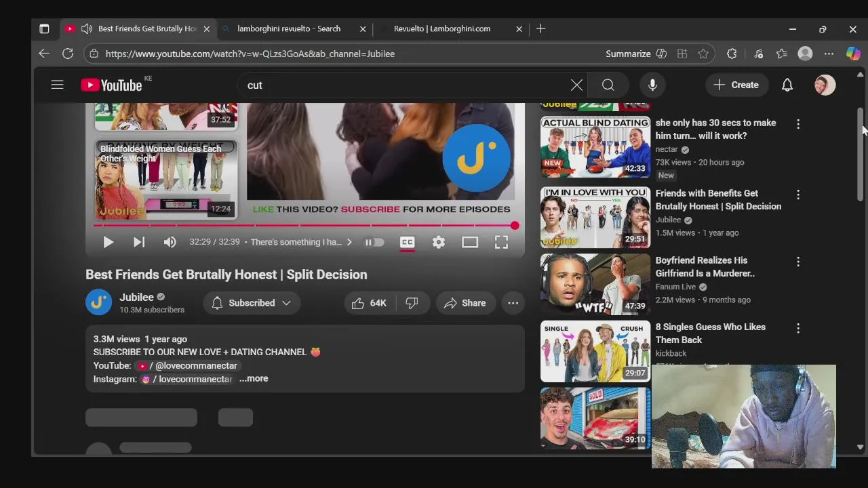Open the Create menu

736,85
